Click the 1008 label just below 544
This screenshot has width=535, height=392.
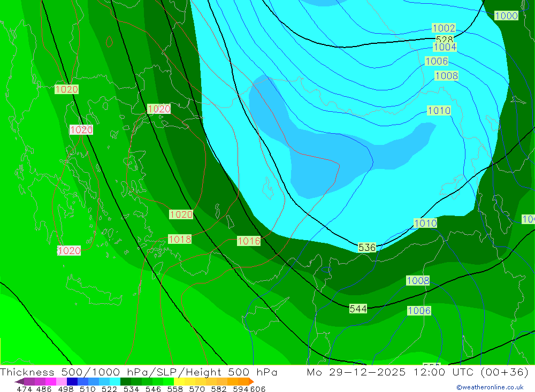pos(418,280)
